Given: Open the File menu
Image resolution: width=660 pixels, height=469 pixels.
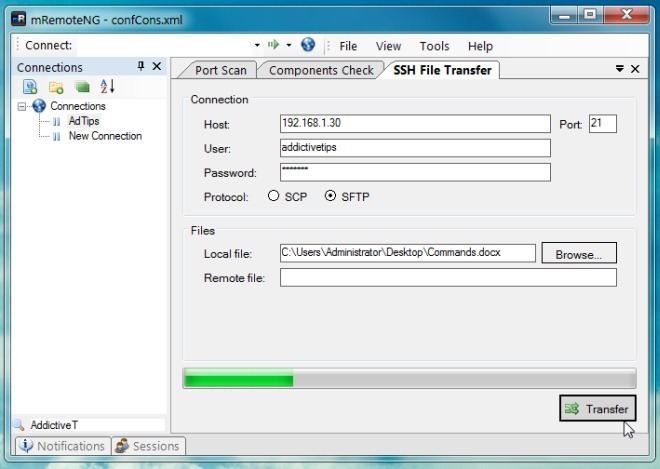Looking at the screenshot, I should [x=348, y=46].
